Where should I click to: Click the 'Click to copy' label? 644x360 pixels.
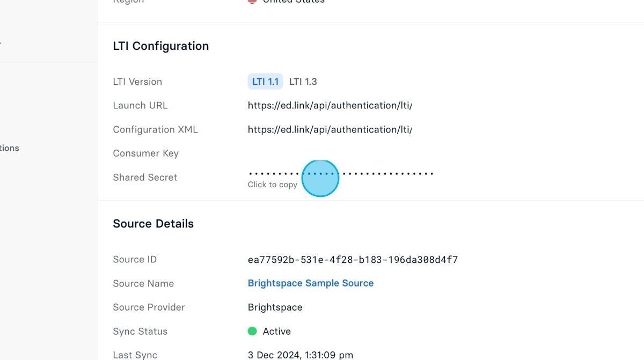point(272,185)
